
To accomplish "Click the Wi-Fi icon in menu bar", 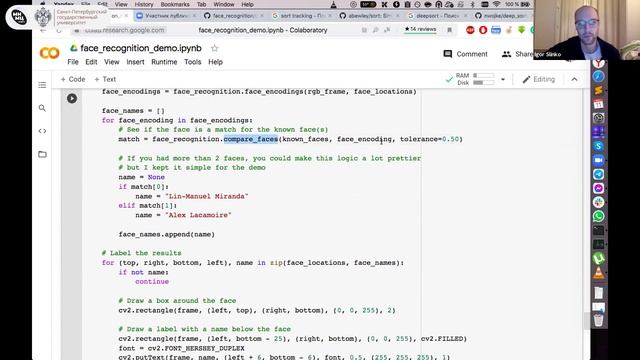I will 496,4.
